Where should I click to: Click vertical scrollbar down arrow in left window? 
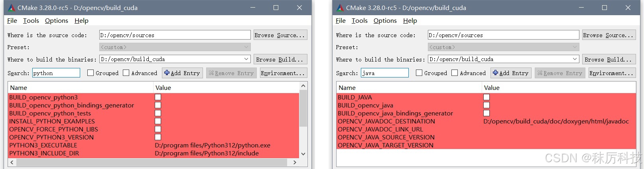click(303, 154)
